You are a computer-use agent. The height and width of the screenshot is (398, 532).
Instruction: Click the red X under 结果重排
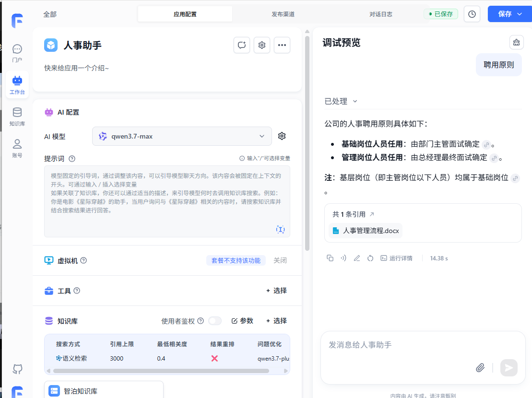[x=214, y=358]
